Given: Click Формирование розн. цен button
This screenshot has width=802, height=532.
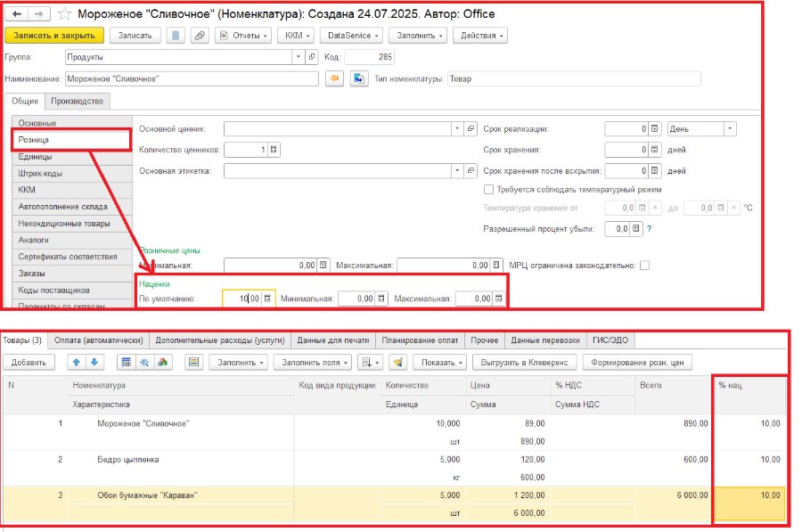Looking at the screenshot, I should 637,362.
